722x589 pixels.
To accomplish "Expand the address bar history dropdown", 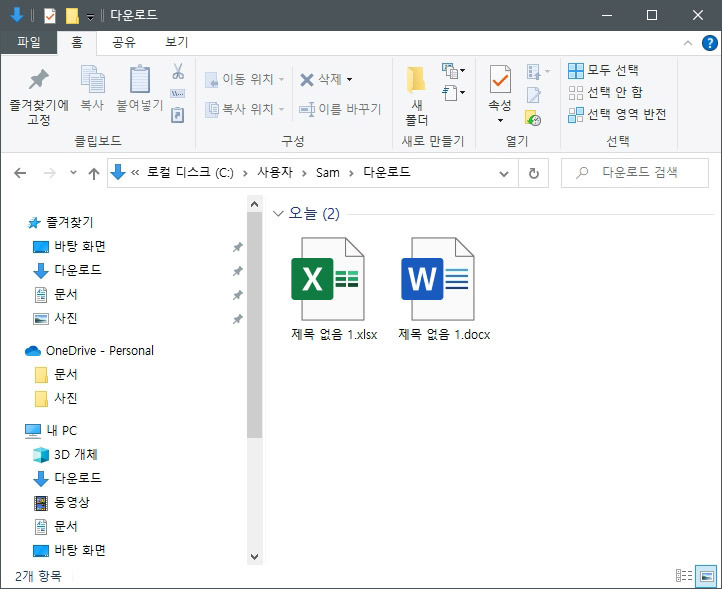I will pyautogui.click(x=504, y=174).
